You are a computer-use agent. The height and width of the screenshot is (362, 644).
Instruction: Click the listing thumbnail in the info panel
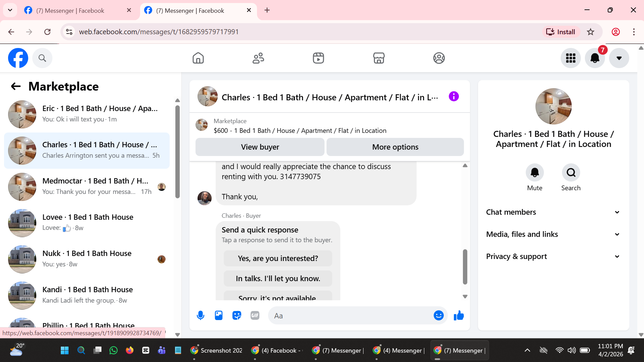pyautogui.click(x=554, y=106)
